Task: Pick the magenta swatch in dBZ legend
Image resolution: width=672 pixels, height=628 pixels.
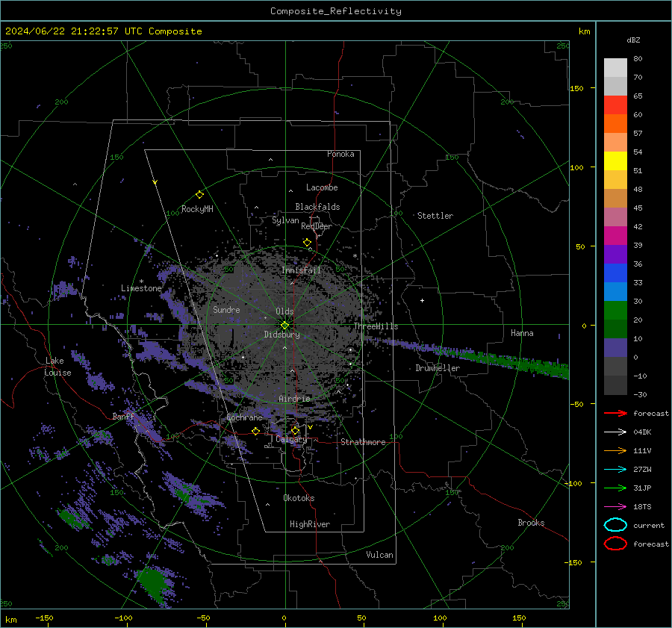Action: tap(615, 236)
